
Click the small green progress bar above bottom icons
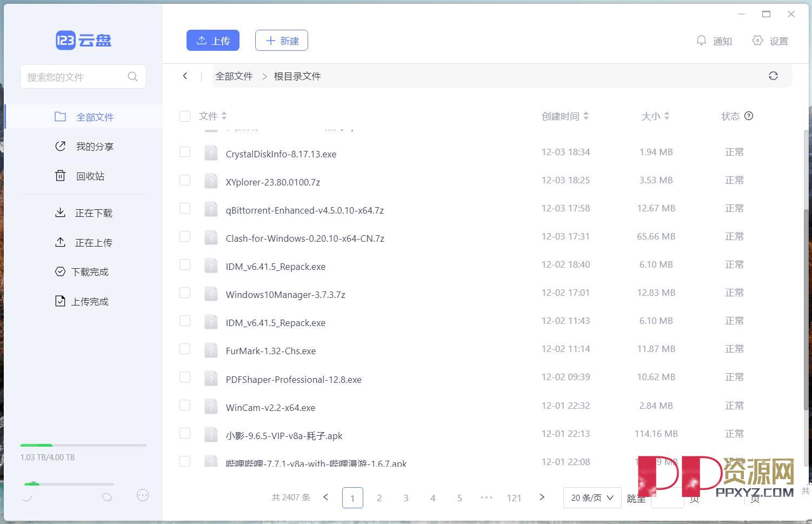[x=69, y=484]
